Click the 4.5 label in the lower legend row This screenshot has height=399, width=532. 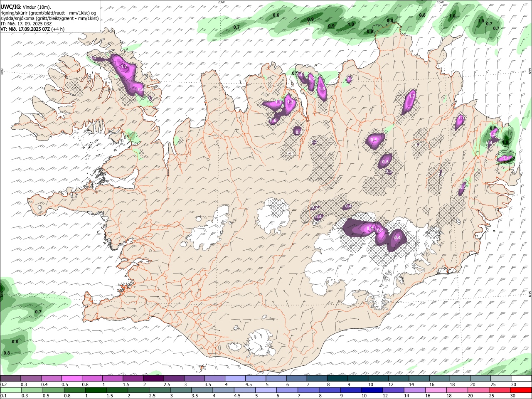(237, 396)
